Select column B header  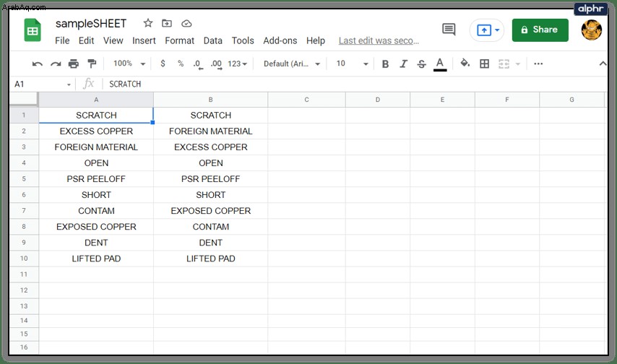pos(210,100)
